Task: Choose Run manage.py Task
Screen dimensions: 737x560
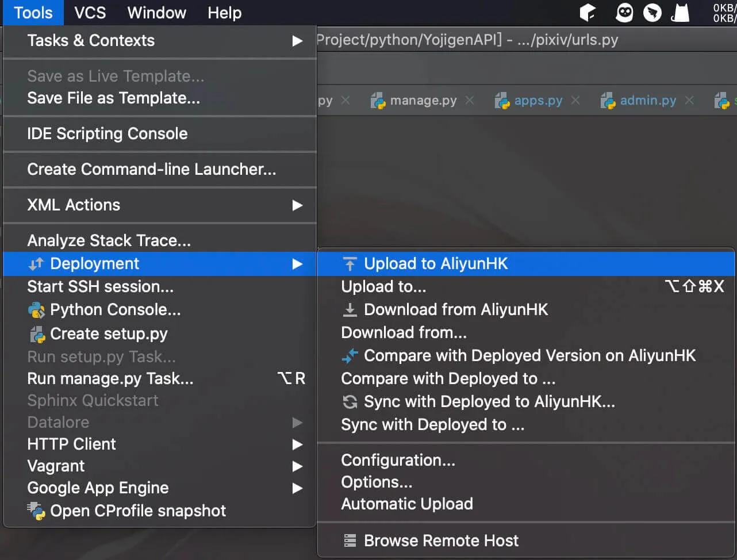Action: pyautogui.click(x=110, y=379)
